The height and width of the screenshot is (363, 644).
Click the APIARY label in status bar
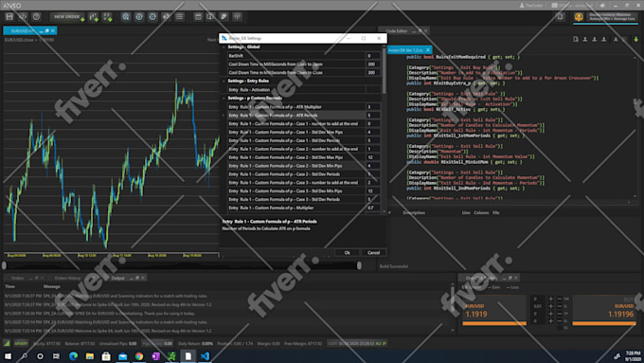point(21,343)
